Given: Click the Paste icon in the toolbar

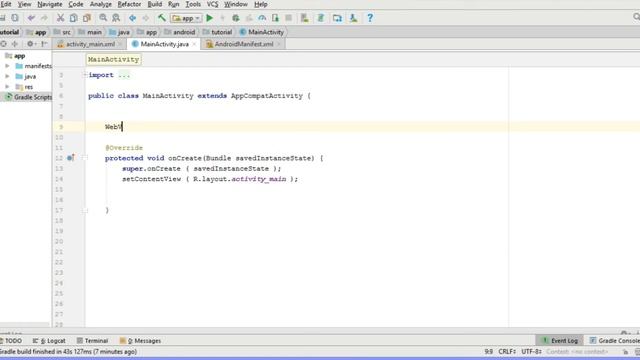Looking at the screenshot, I should tap(87, 18).
